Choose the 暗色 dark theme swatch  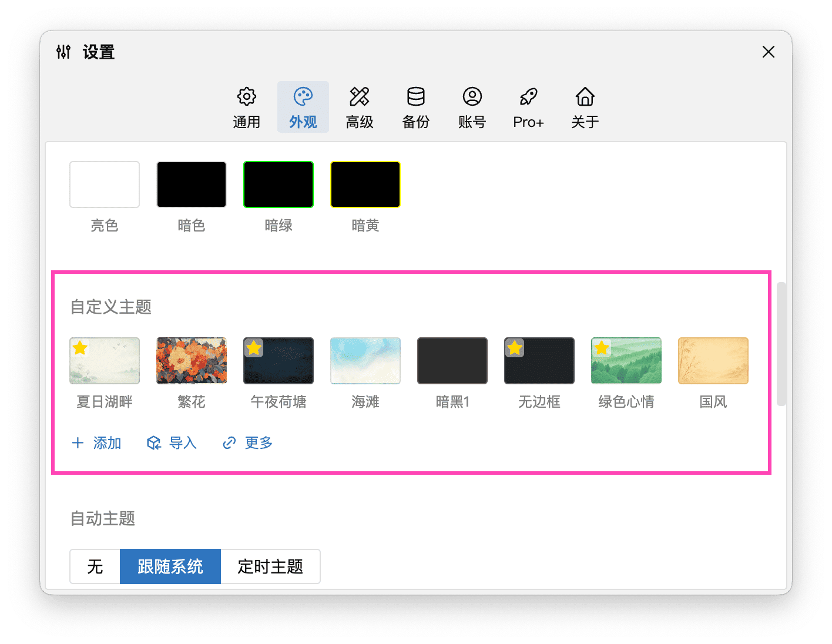click(192, 185)
